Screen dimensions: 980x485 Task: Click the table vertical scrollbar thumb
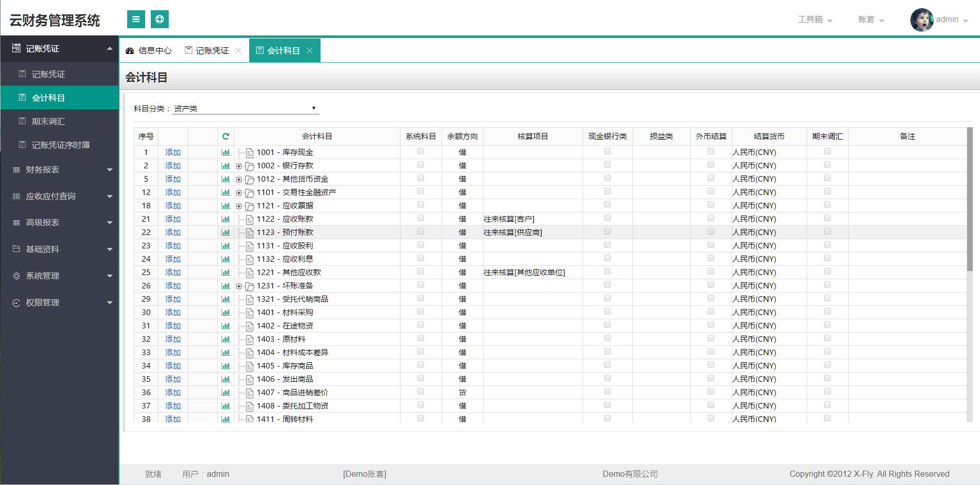click(x=969, y=199)
